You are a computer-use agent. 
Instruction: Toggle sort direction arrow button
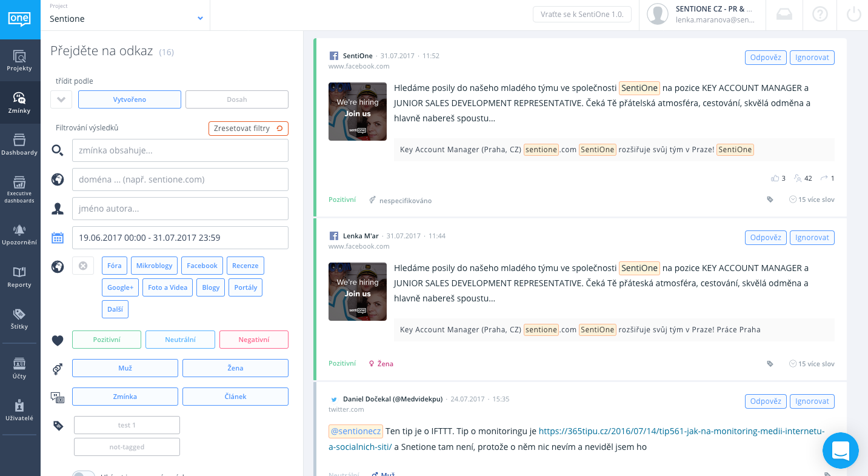tap(61, 99)
